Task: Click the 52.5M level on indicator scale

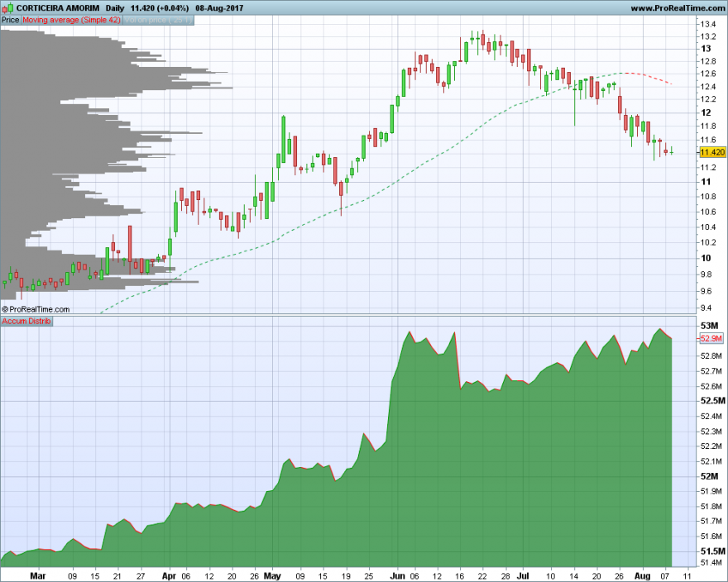Action: [712, 400]
